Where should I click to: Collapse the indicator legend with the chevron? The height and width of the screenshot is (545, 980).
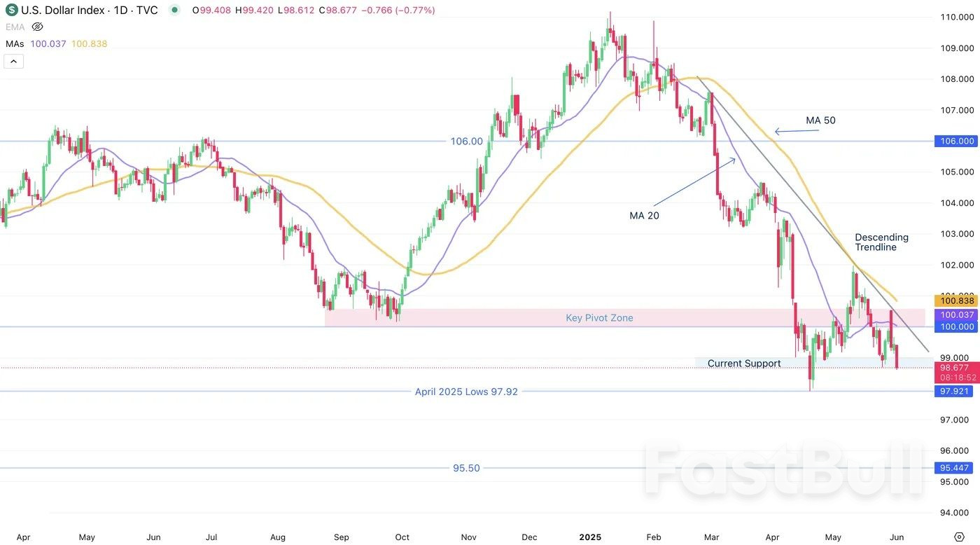click(13, 61)
